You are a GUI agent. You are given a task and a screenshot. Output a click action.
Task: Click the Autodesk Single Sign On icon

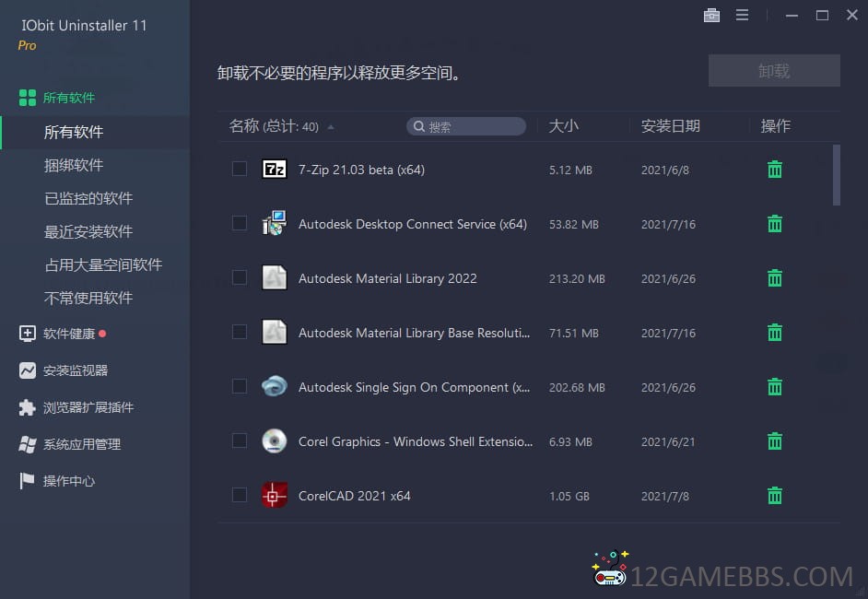tap(274, 386)
